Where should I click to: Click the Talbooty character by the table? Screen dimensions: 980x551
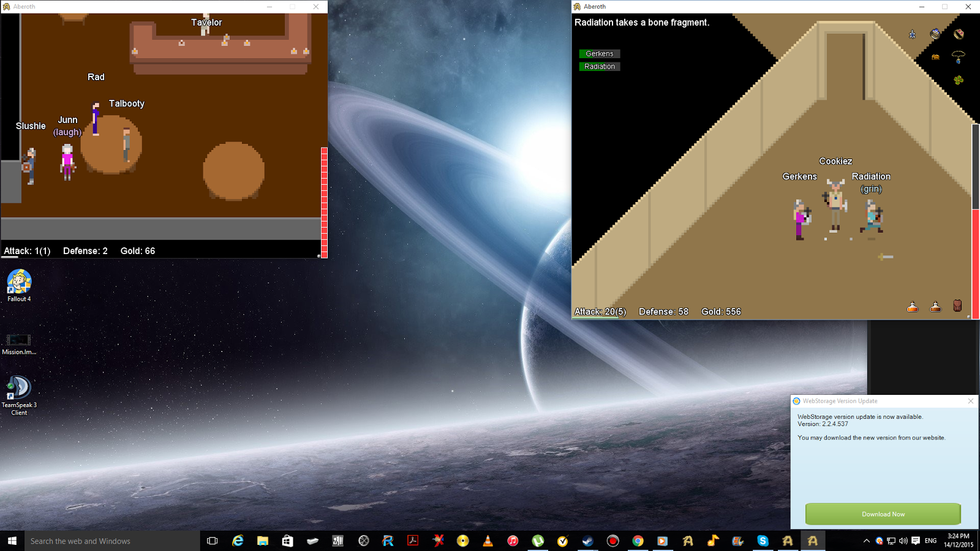click(x=126, y=145)
